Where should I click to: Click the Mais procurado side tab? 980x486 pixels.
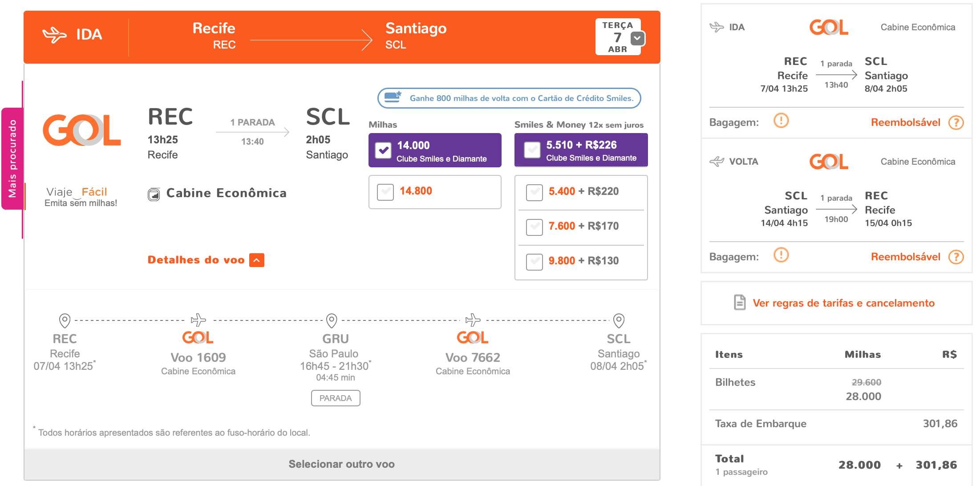[12, 158]
